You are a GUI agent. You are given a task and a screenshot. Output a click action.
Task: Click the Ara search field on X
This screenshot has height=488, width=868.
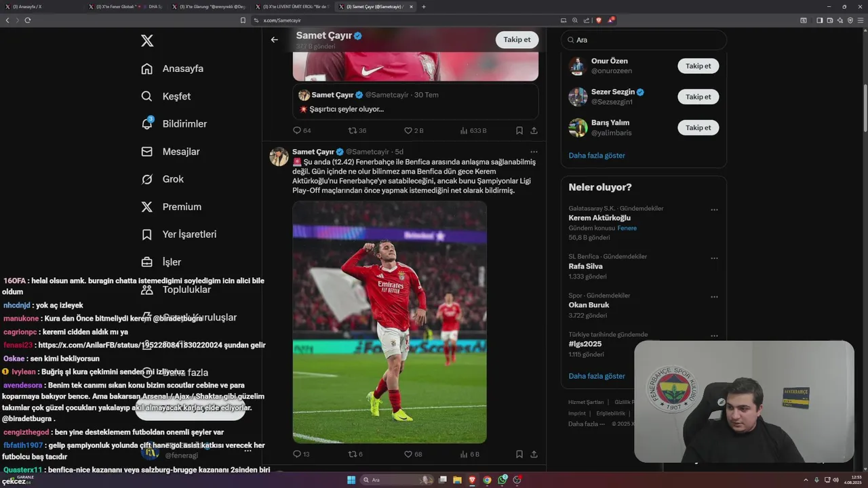pos(644,40)
